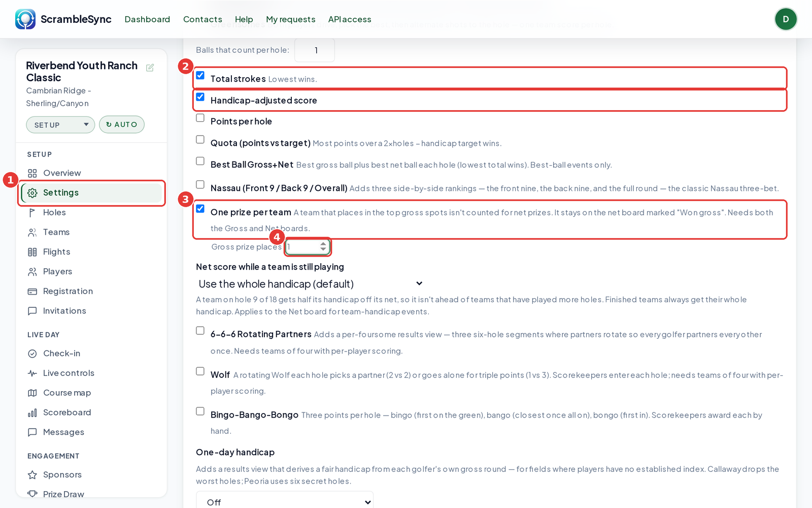Open the net score handicap dropdown
This screenshot has height=508, width=812.
click(x=310, y=284)
